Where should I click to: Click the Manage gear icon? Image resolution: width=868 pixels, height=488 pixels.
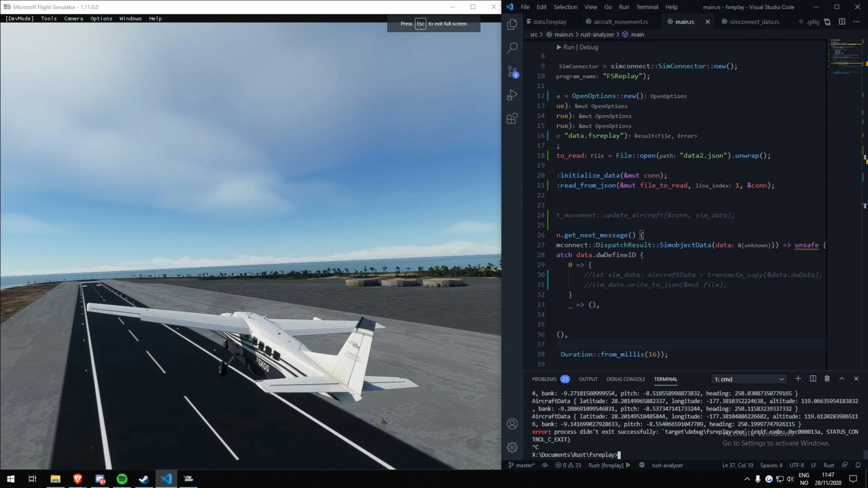pyautogui.click(x=512, y=447)
